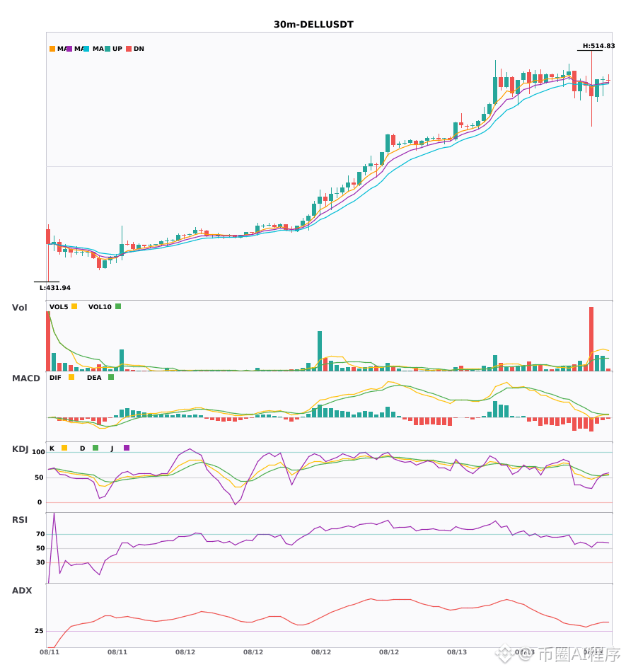Click the VOL10 legend text
Screen dimensions: 626x672
tap(100, 307)
